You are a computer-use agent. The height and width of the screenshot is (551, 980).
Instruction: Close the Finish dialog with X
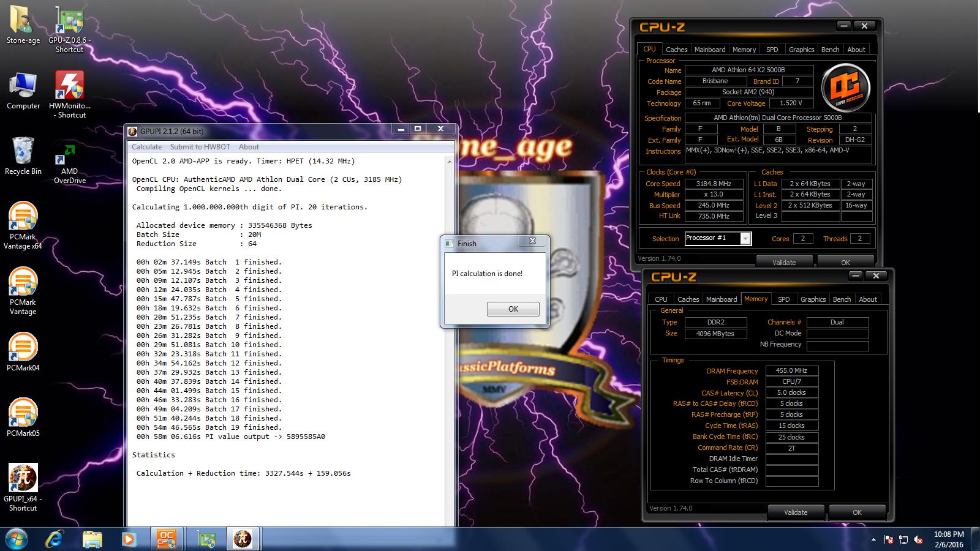click(x=532, y=241)
